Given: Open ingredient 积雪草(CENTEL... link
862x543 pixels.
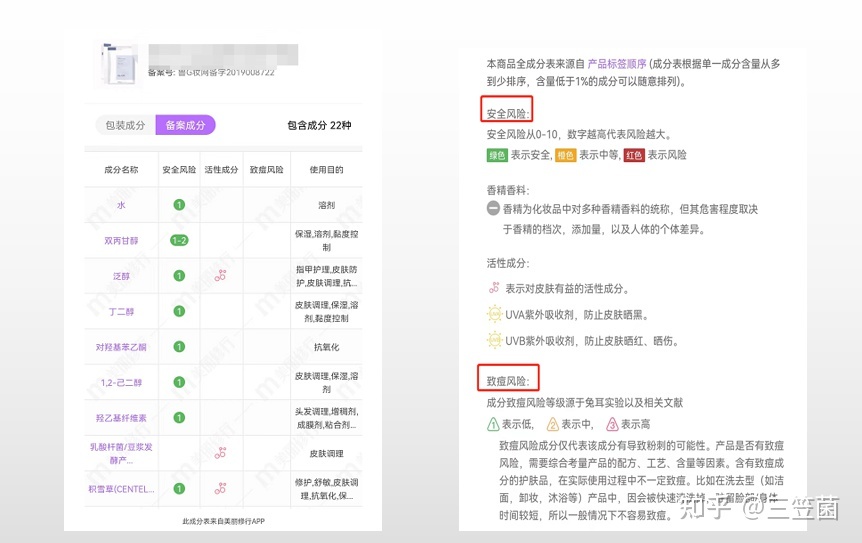Looking at the screenshot, I should pos(121,489).
